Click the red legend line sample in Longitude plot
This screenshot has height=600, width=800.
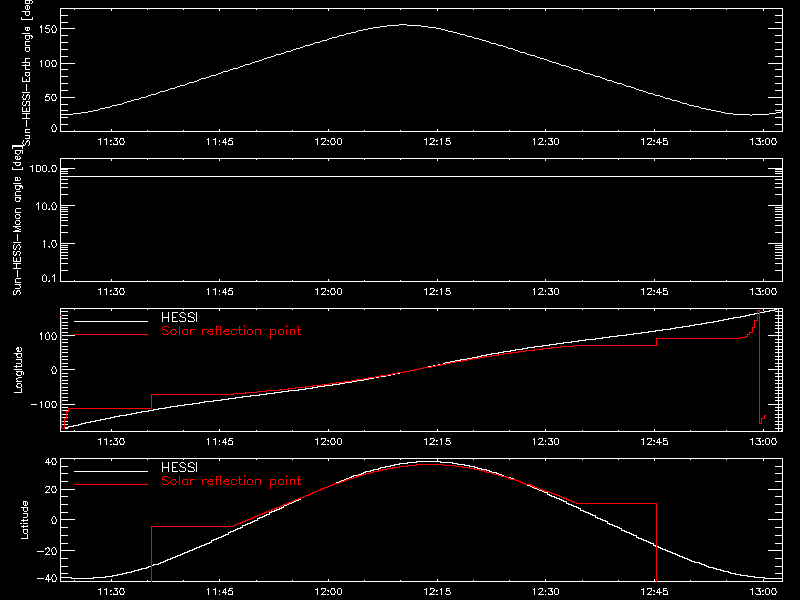(111, 335)
